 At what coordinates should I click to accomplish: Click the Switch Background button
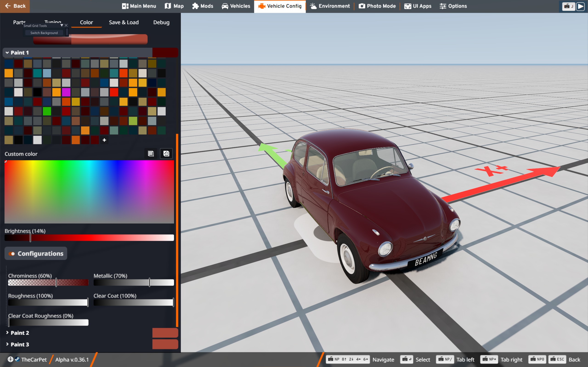coord(44,33)
